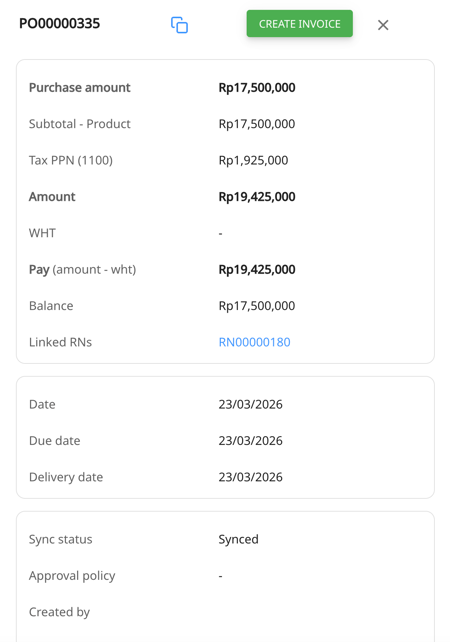Click the Subtotal - Product value
Viewport: 450px width, 642px height.
(257, 124)
